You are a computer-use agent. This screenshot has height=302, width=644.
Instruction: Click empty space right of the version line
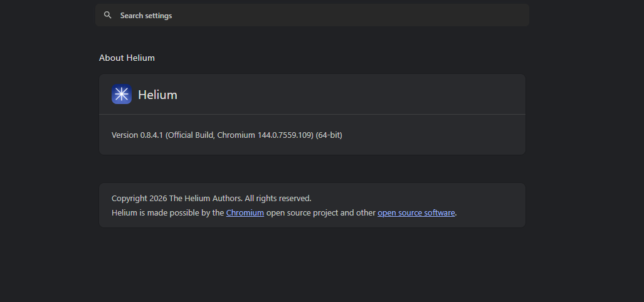coord(433,135)
